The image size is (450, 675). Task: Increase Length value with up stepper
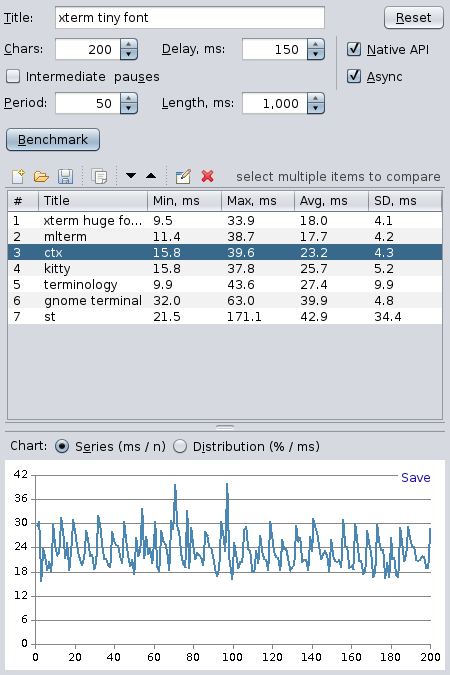click(316, 98)
